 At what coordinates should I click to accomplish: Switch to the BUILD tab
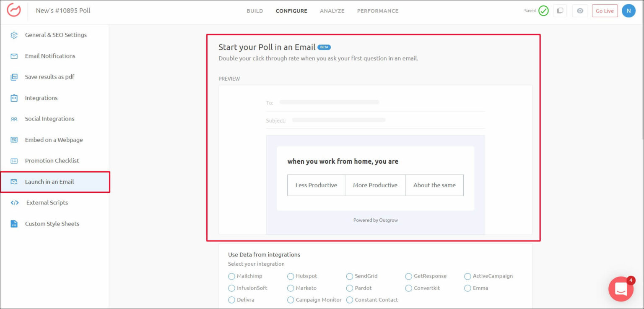click(x=254, y=11)
